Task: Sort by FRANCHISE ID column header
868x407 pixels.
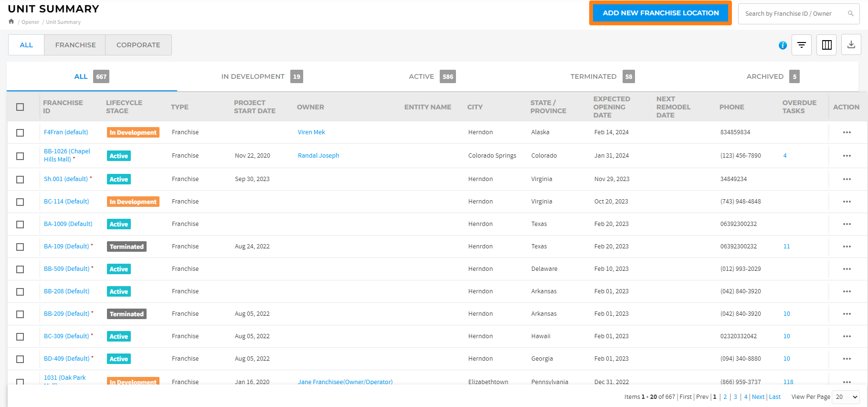Action: tap(63, 107)
